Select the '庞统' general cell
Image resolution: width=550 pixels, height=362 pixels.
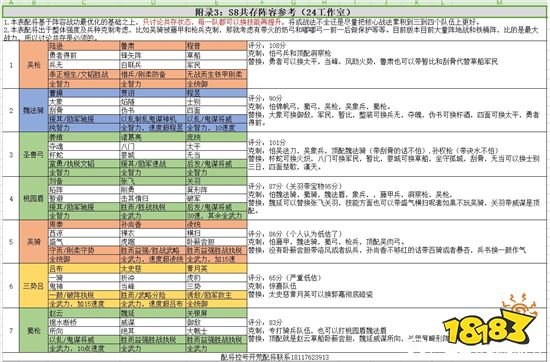click(216, 137)
